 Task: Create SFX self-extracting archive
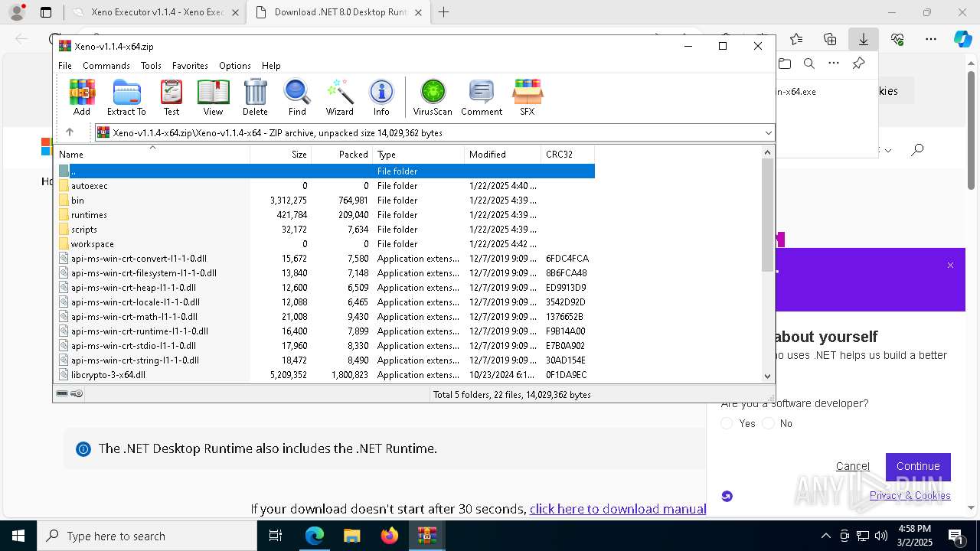pos(528,97)
